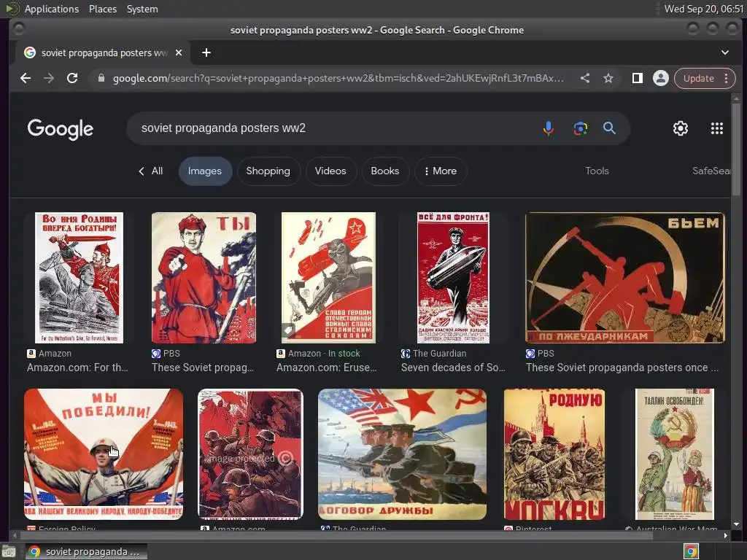Click the Update button in Chrome

point(698,78)
